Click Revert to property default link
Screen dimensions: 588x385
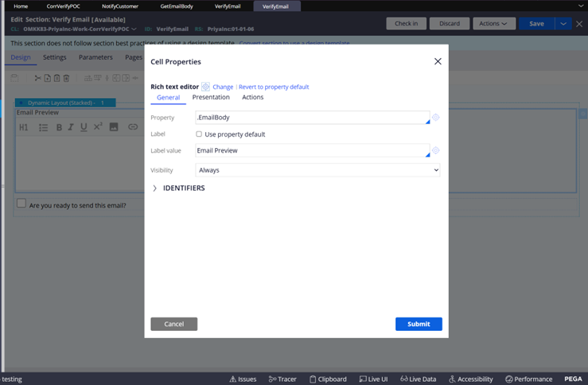274,87
